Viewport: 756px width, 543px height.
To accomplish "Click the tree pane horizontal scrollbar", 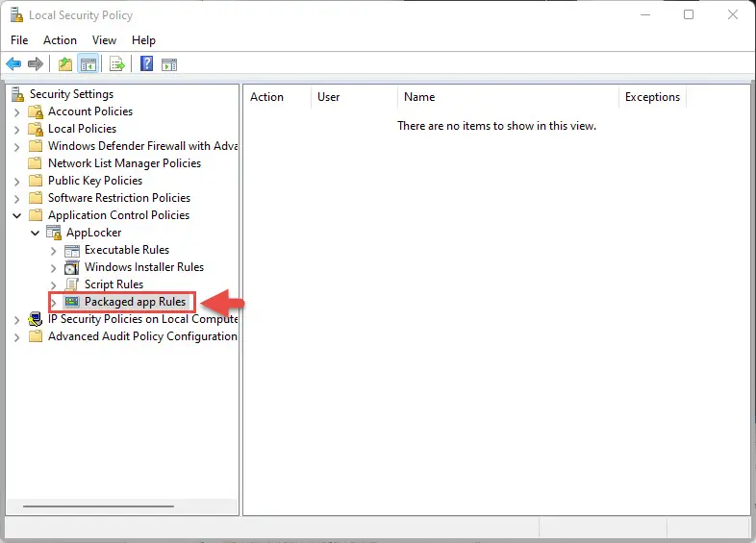I will (x=98, y=506).
